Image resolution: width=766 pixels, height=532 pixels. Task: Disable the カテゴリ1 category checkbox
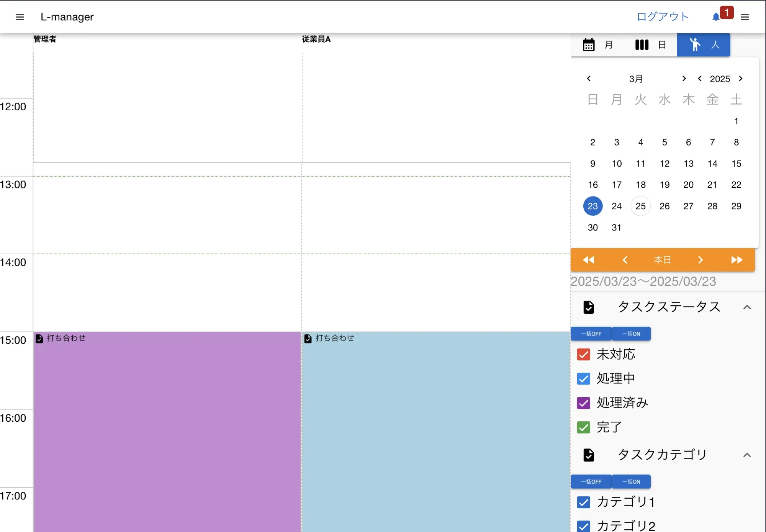point(583,502)
